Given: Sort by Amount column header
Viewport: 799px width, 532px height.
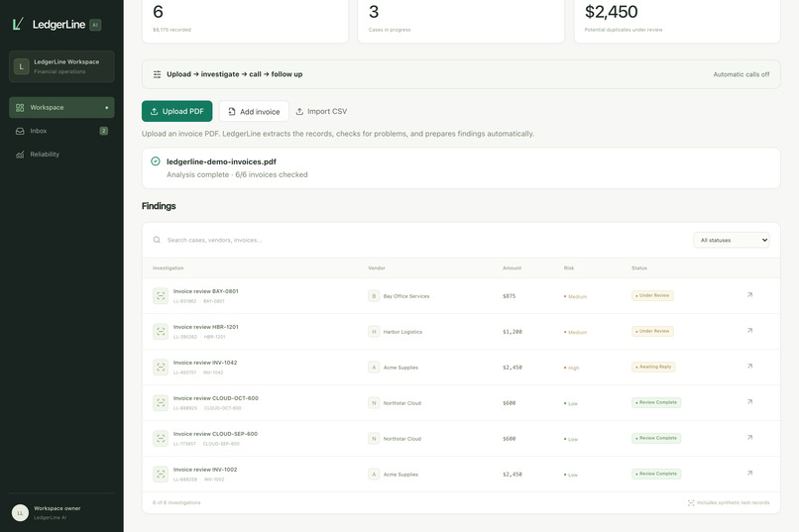Looking at the screenshot, I should click(x=512, y=267).
